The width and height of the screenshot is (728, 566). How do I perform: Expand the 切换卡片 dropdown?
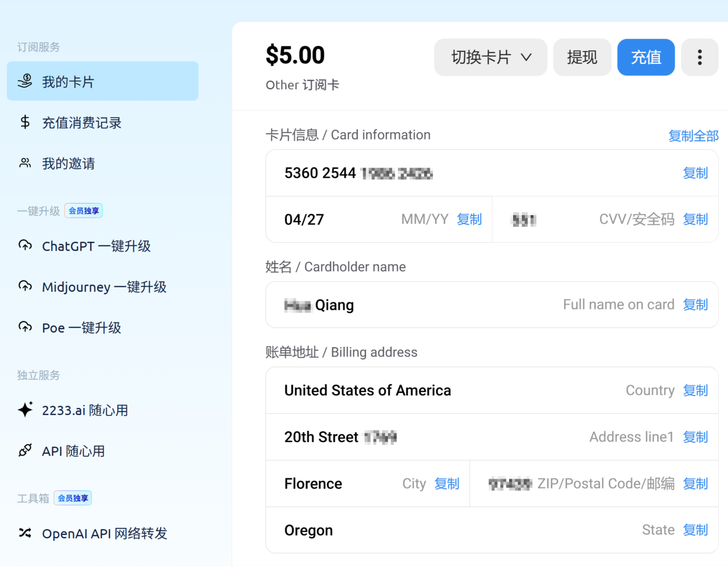click(x=491, y=57)
